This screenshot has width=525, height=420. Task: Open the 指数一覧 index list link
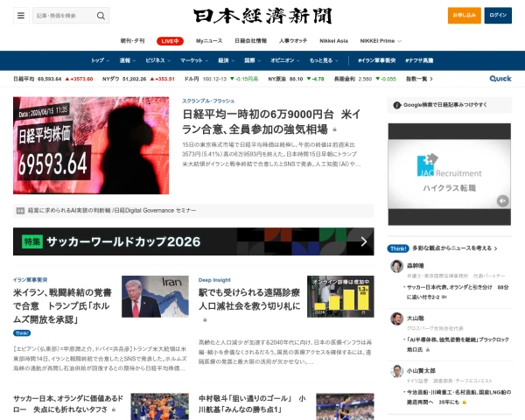point(419,79)
